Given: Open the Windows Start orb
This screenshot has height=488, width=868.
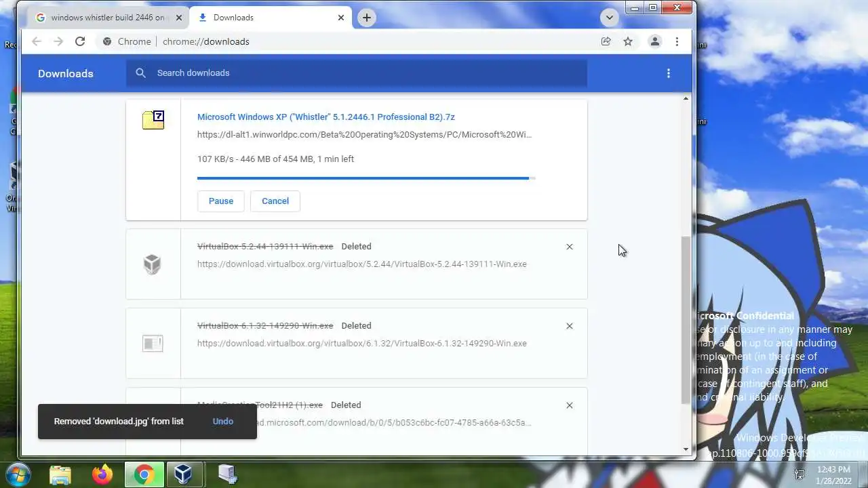Looking at the screenshot, I should tap(18, 474).
